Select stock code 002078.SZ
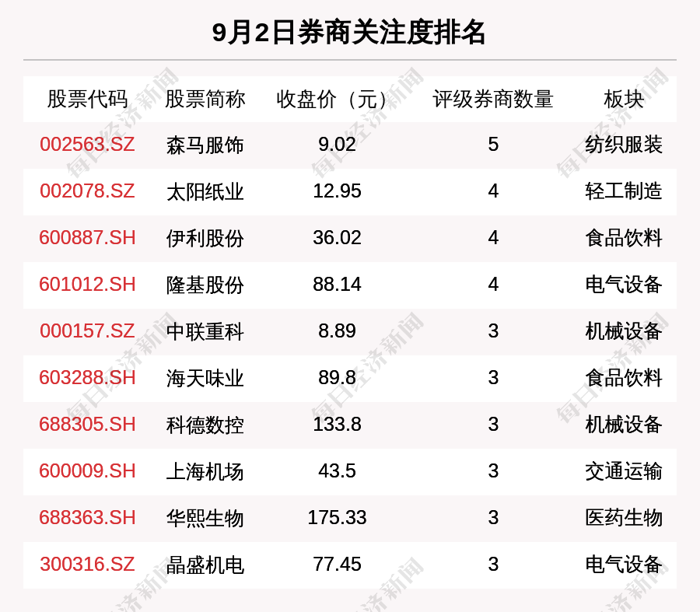700x612 pixels. (87, 191)
